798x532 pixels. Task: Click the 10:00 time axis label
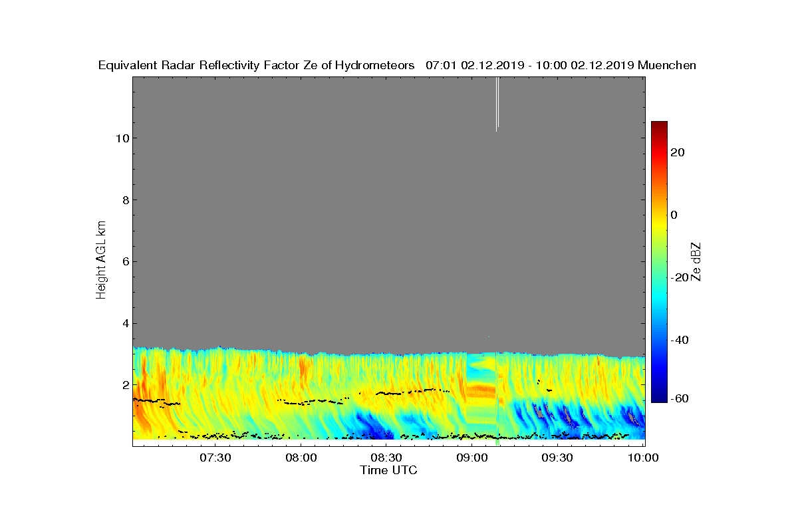[643, 458]
